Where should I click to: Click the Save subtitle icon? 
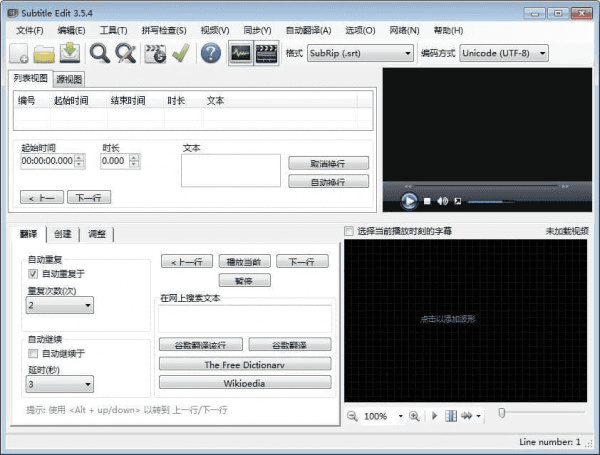coord(70,54)
